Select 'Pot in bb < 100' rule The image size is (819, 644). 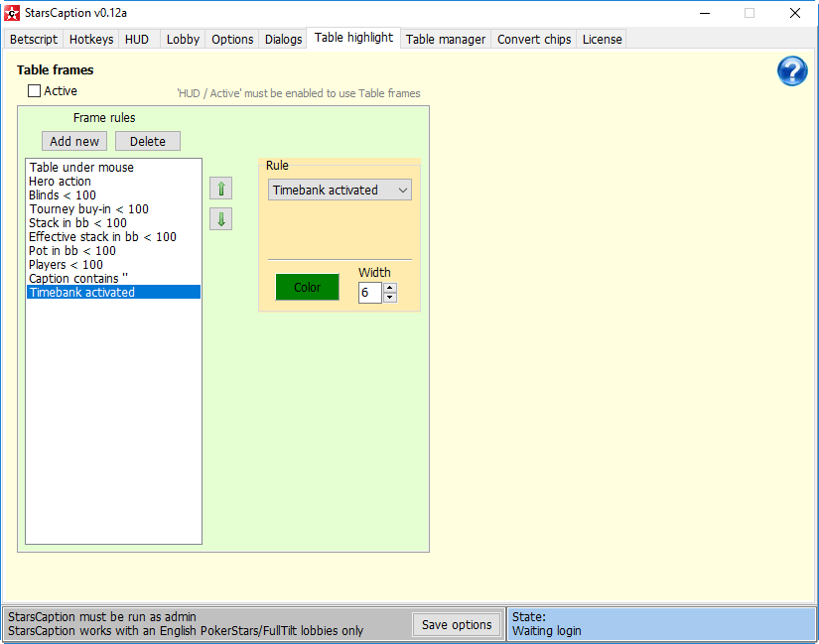coord(113,251)
